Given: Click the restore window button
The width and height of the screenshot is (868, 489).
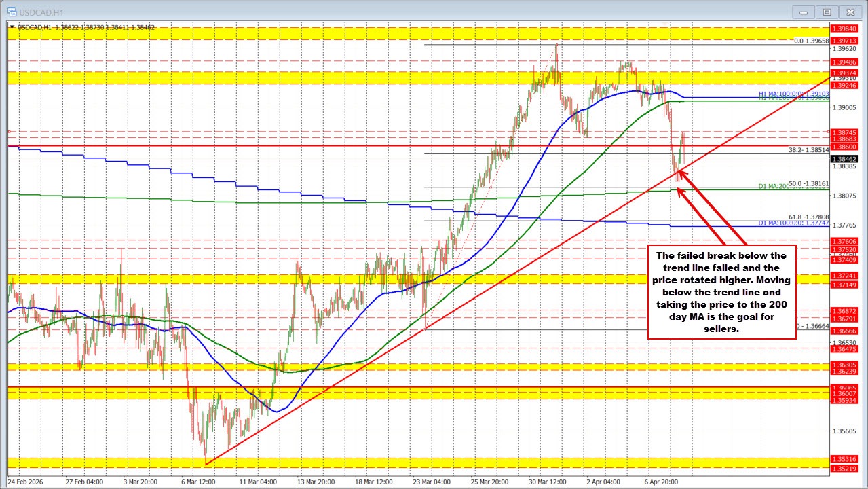Looking at the screenshot, I should click(827, 12).
